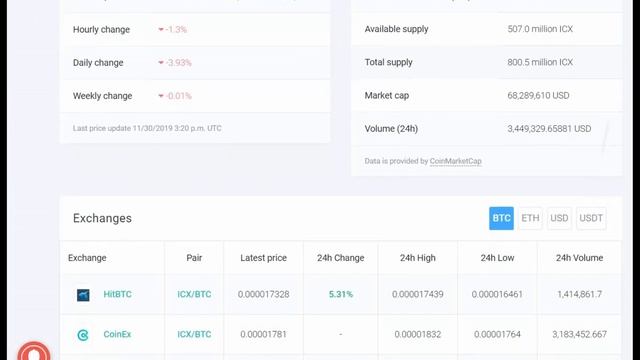Click the Daily change label
The image size is (640, 360).
98,63
